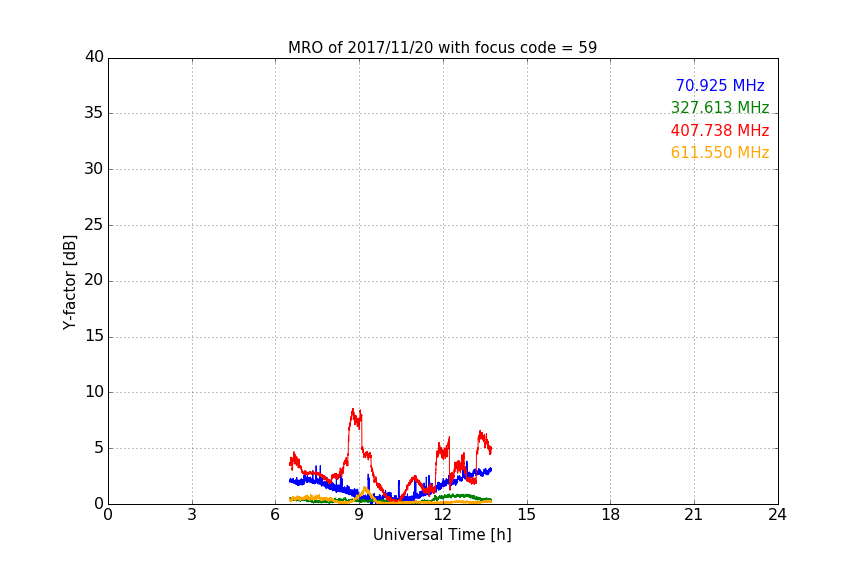This screenshot has height=576, width=864.
Task: Click the x-axis tick label 6
Action: [276, 515]
